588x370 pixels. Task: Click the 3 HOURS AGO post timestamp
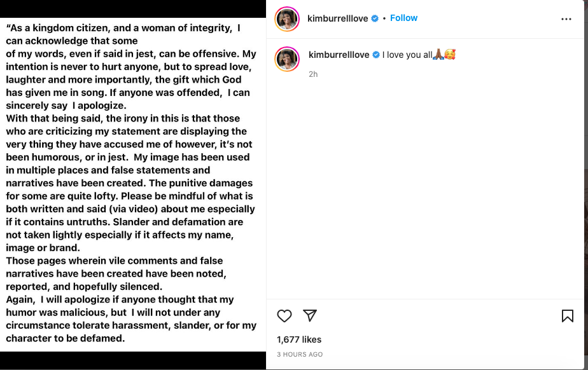[x=300, y=354]
